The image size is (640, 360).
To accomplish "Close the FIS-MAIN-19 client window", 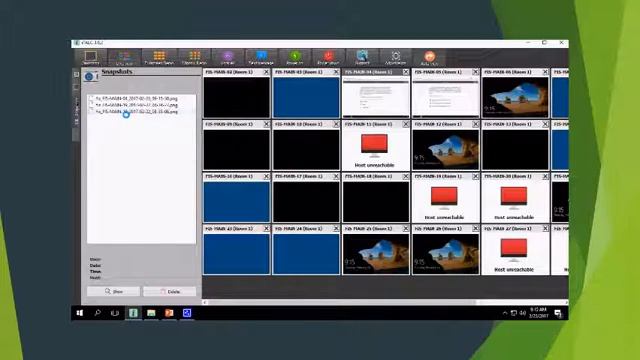I will point(475,176).
